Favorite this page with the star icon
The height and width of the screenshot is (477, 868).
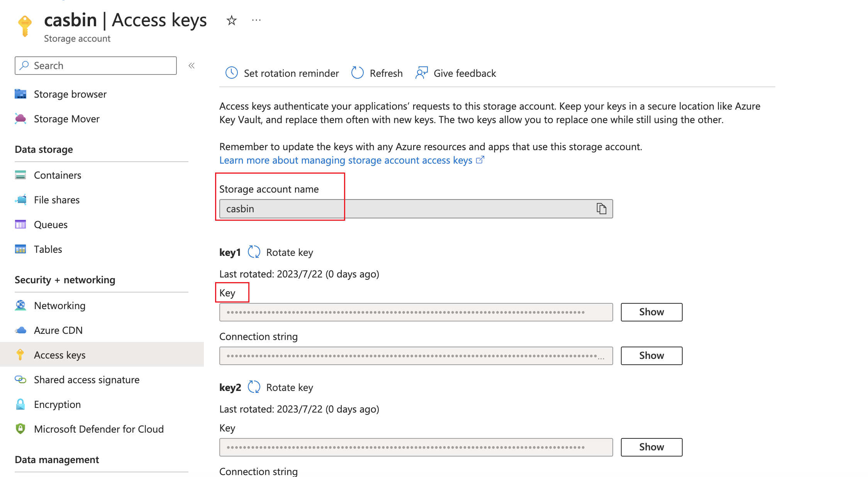(231, 20)
